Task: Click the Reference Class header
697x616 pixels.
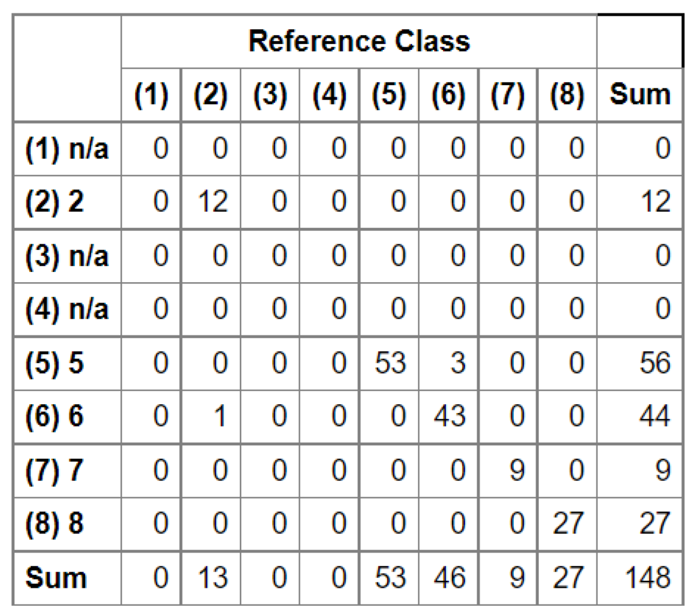Action: point(359,42)
